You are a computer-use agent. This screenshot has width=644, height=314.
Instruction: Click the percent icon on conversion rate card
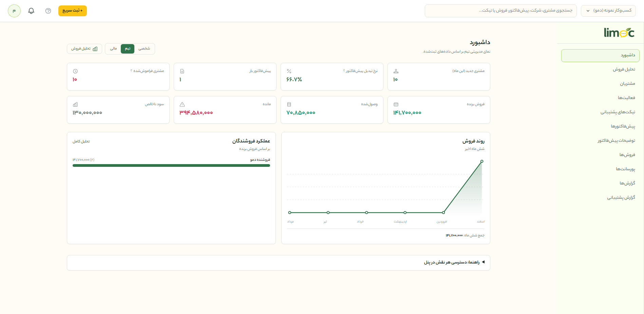[x=289, y=71]
